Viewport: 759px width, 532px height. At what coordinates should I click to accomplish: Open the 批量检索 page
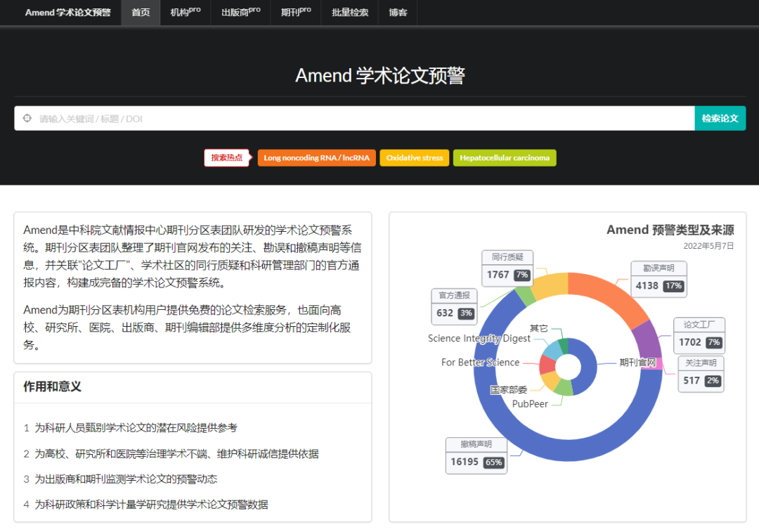tap(350, 13)
